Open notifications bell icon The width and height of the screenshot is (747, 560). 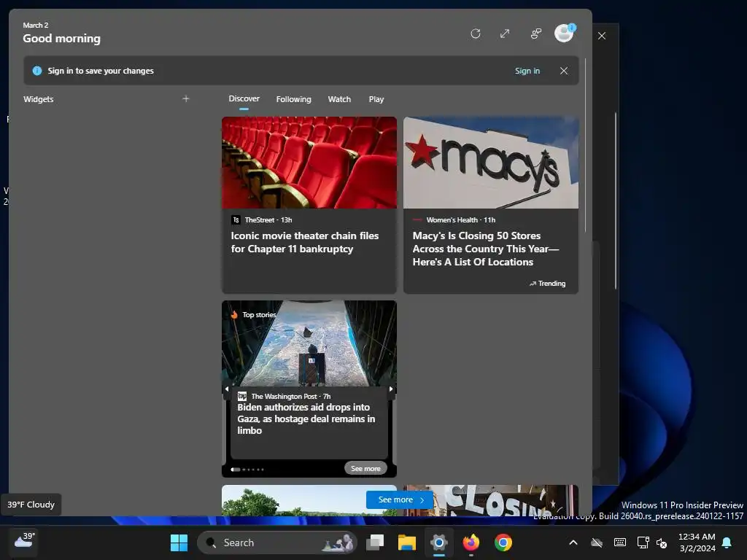[x=727, y=542]
